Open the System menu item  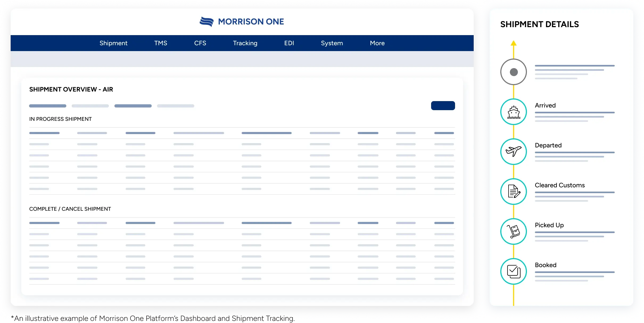(332, 43)
